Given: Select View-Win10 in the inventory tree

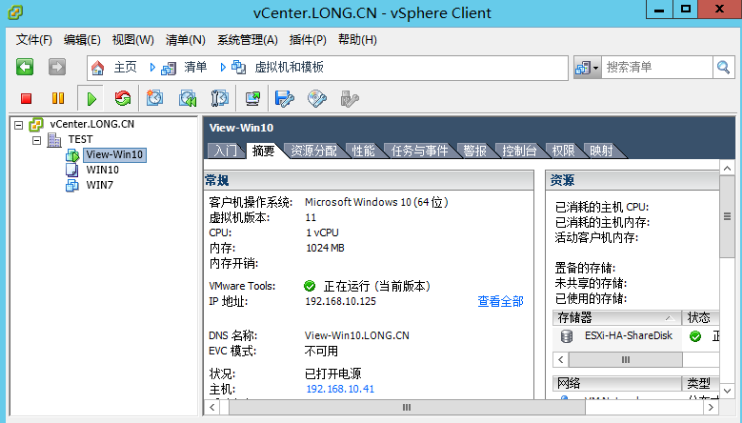Looking at the screenshot, I should point(115,155).
